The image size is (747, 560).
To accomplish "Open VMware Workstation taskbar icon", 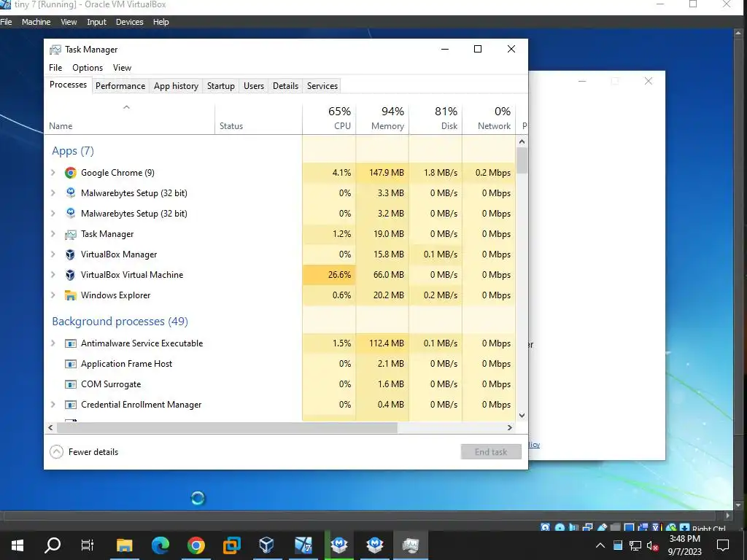I will pos(231,545).
